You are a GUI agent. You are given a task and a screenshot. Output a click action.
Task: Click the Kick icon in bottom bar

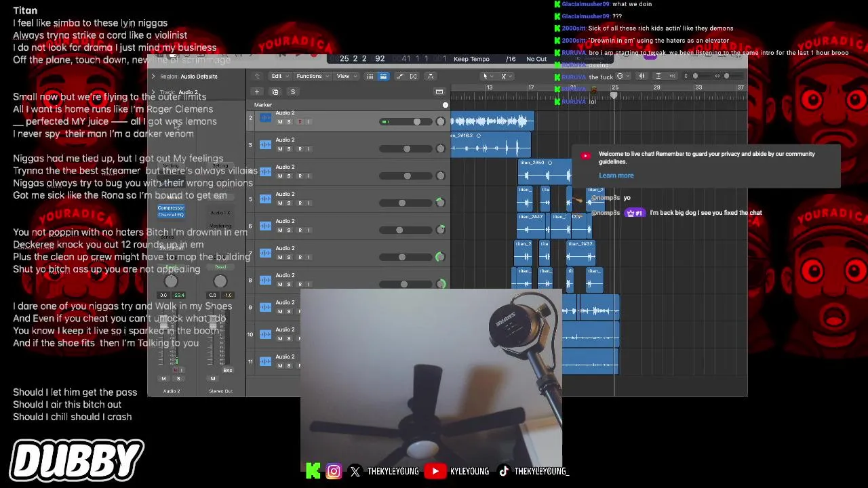click(313, 470)
